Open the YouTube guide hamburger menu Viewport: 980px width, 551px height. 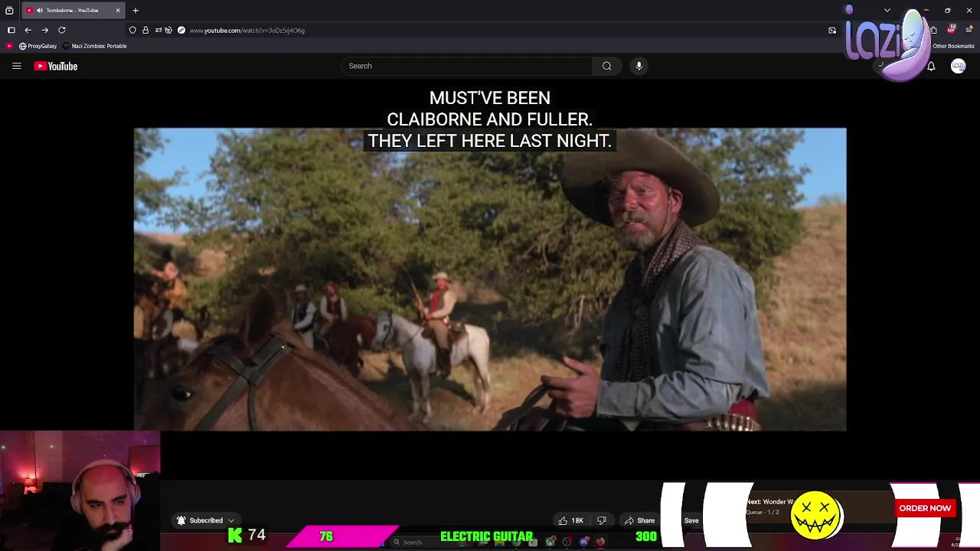[x=16, y=66]
